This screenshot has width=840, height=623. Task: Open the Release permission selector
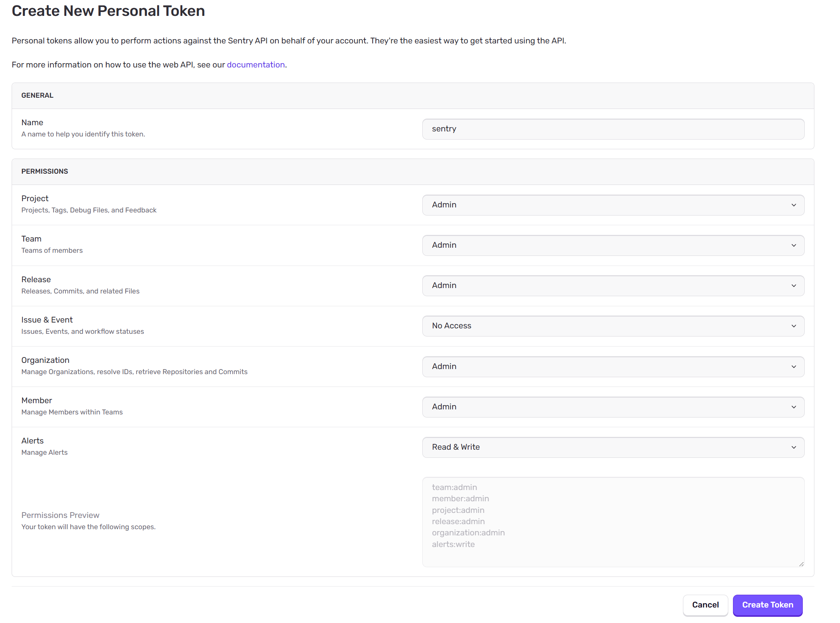[613, 286]
